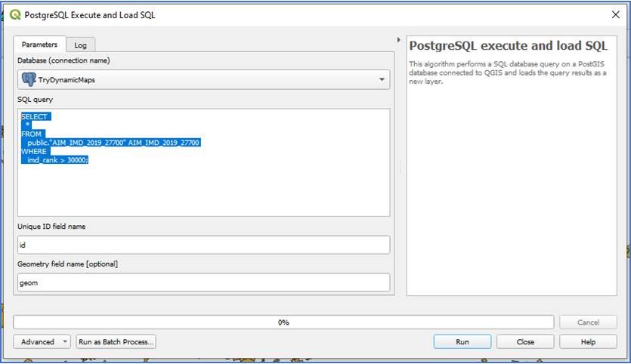
Task: Click the public."AIM_IMD_2019_27700" table line
Action: 113,143
